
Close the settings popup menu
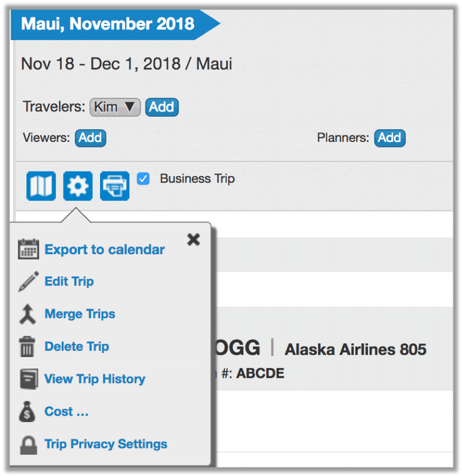193,239
